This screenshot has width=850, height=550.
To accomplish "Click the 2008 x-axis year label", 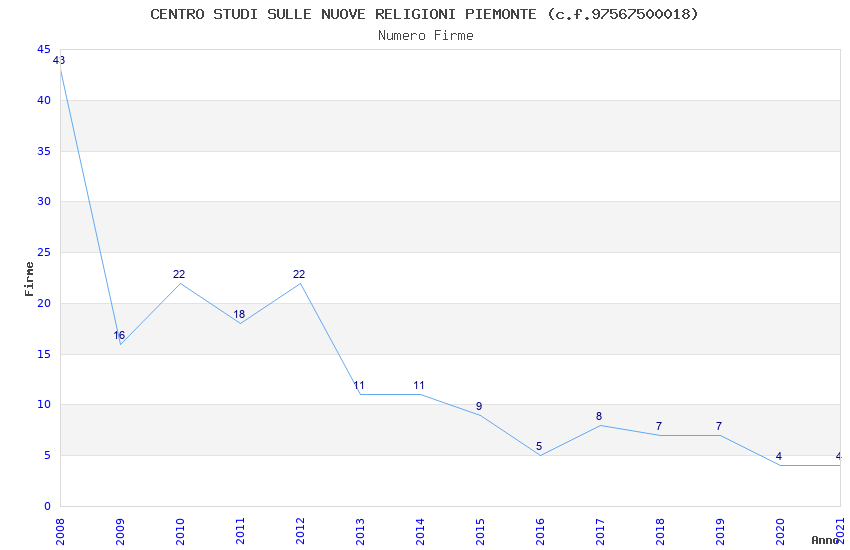I will coord(60,531).
